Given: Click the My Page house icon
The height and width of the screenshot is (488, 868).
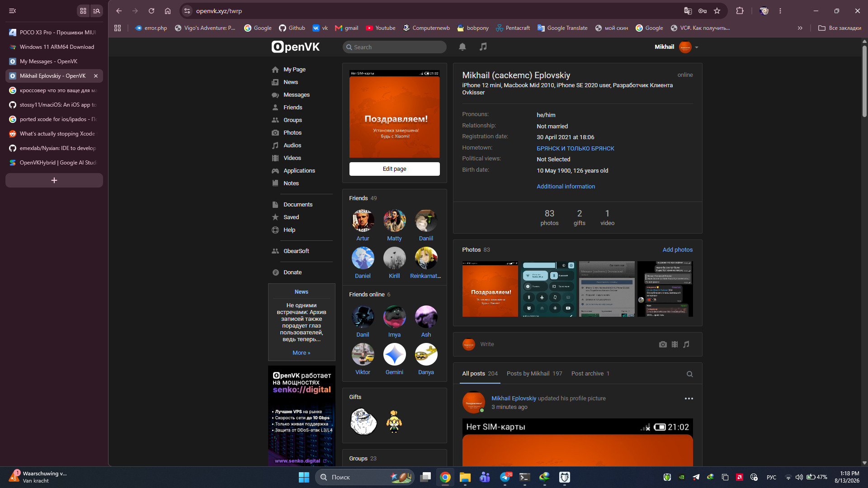Looking at the screenshot, I should point(275,70).
